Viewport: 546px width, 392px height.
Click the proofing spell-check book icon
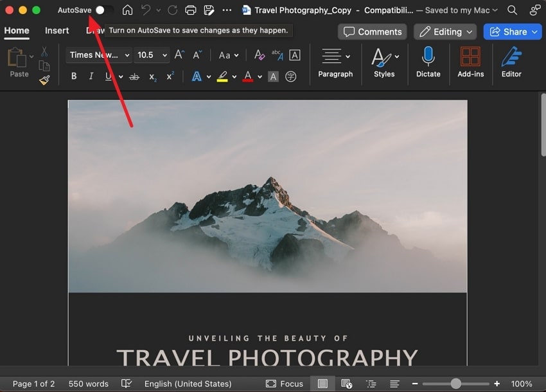pos(127,384)
